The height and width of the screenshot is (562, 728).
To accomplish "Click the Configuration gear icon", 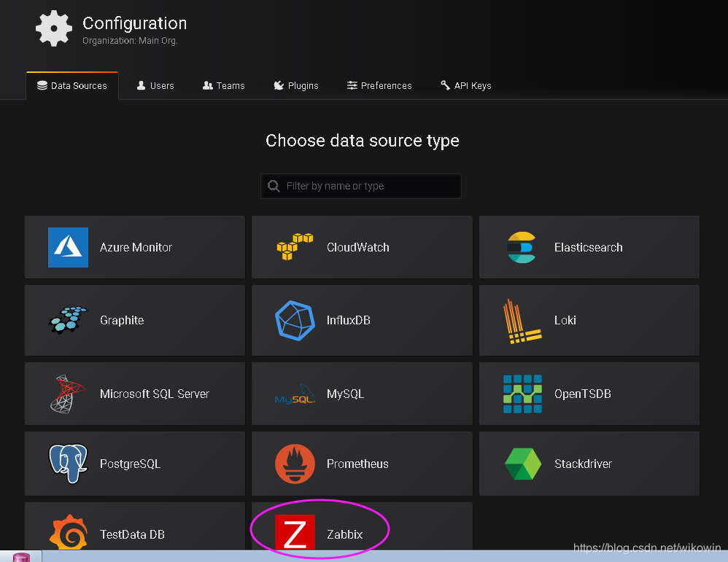I will (x=54, y=28).
